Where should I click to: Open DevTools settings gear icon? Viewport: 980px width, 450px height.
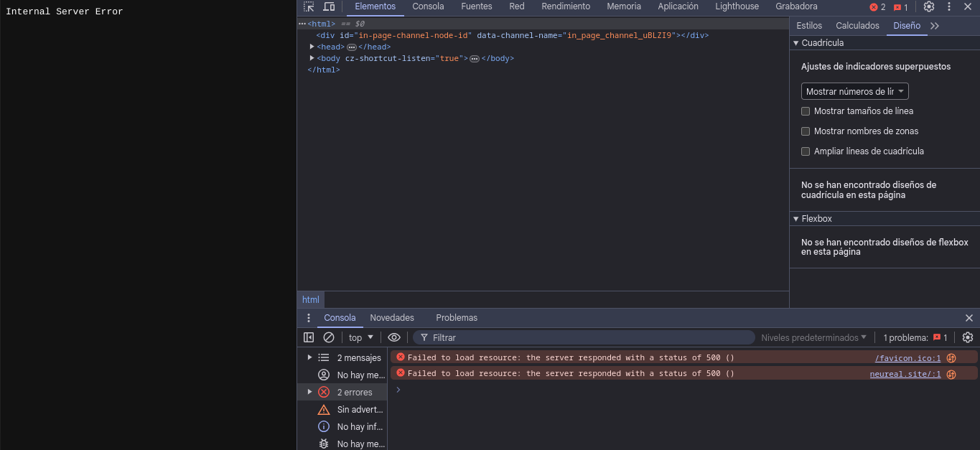pyautogui.click(x=929, y=6)
